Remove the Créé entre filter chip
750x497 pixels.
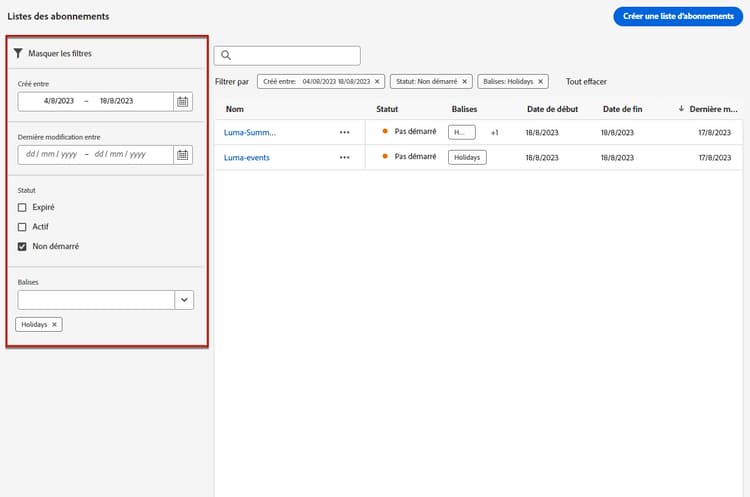377,81
